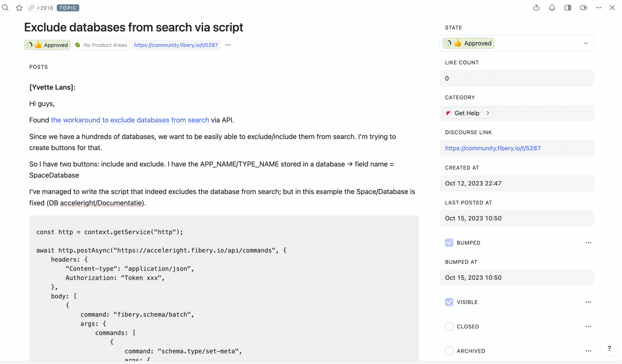This screenshot has height=364, width=622.
Task: Open the help question mark button
Action: point(609,349)
